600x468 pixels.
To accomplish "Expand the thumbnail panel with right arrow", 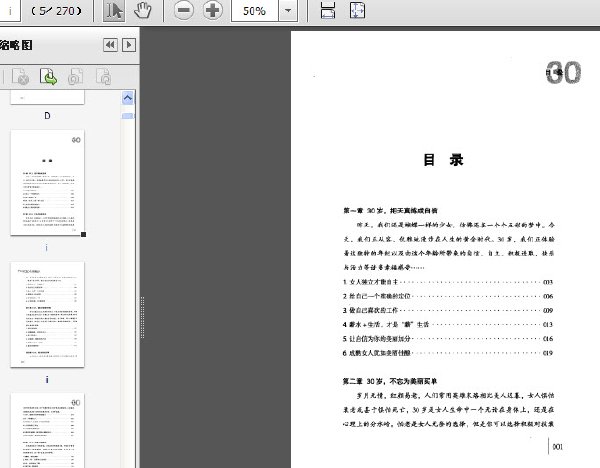I will [x=129, y=45].
